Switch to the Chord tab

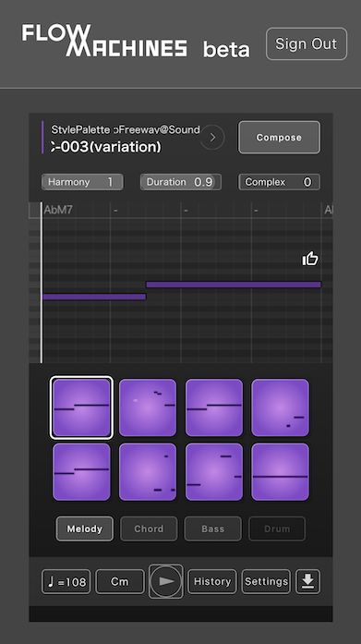(x=149, y=529)
